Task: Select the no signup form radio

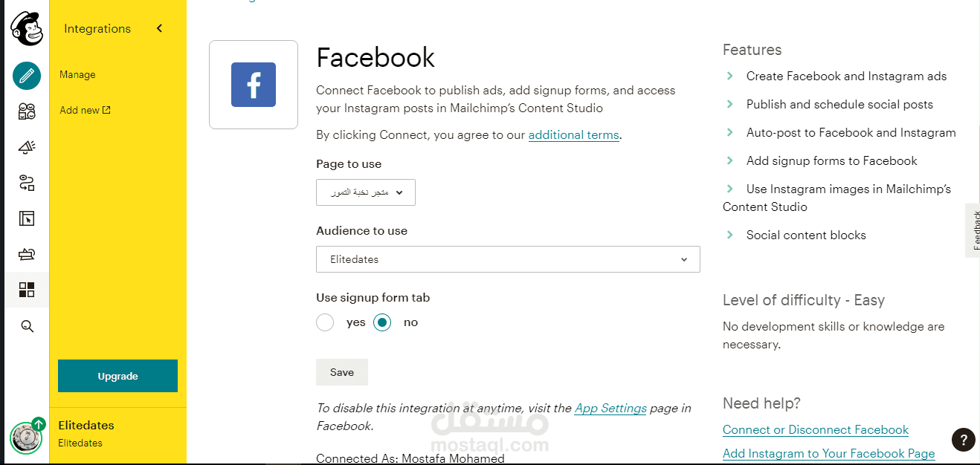Action: point(382,322)
